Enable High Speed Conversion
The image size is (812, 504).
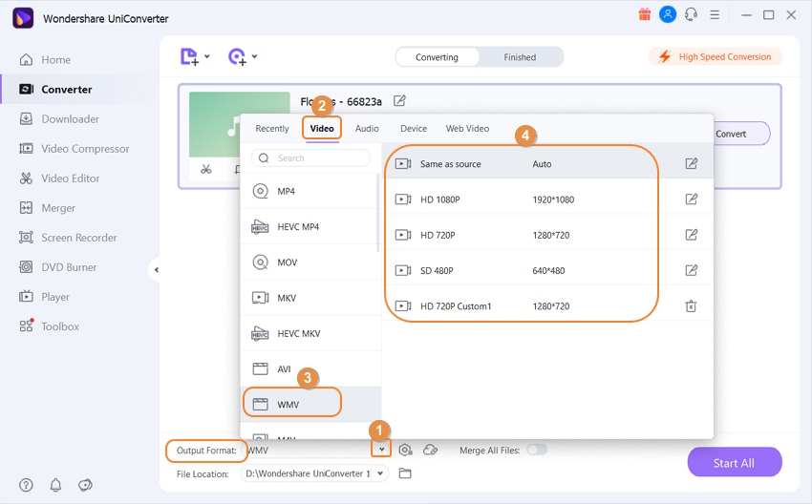tap(716, 57)
